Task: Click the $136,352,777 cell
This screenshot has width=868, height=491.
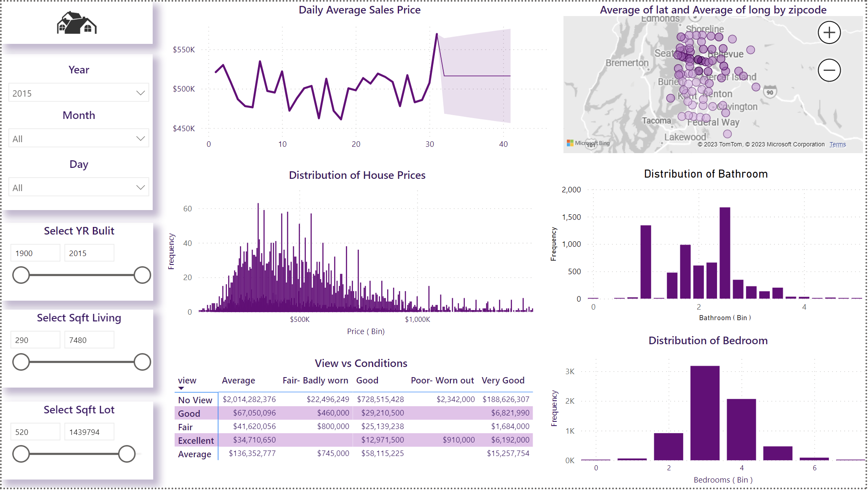Action: [252, 453]
